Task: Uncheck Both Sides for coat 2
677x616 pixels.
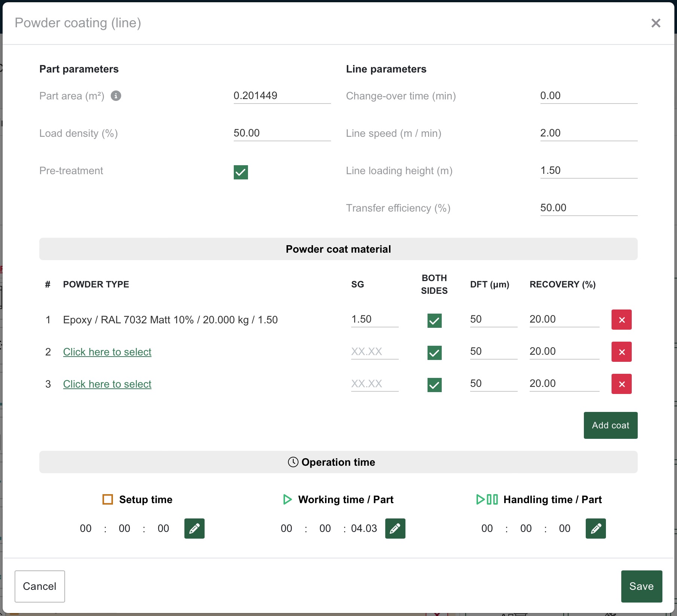Action: click(x=434, y=352)
